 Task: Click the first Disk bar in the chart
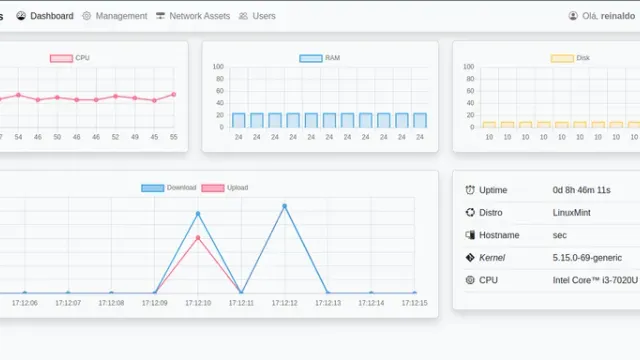489,124
